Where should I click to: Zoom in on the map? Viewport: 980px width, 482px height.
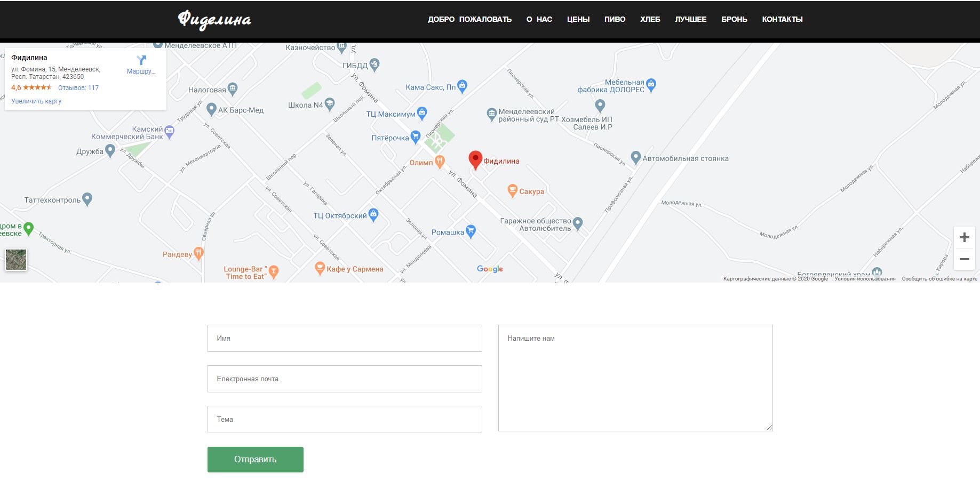click(x=964, y=238)
